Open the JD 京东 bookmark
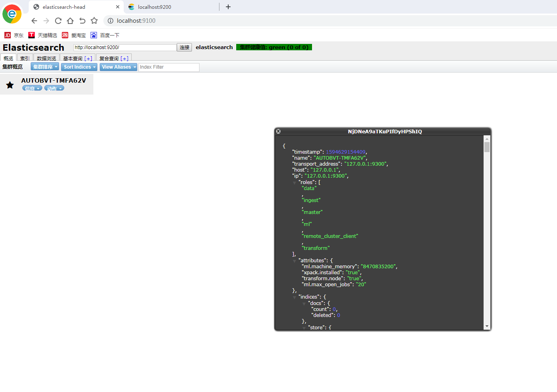The width and height of the screenshot is (557, 392). click(14, 35)
